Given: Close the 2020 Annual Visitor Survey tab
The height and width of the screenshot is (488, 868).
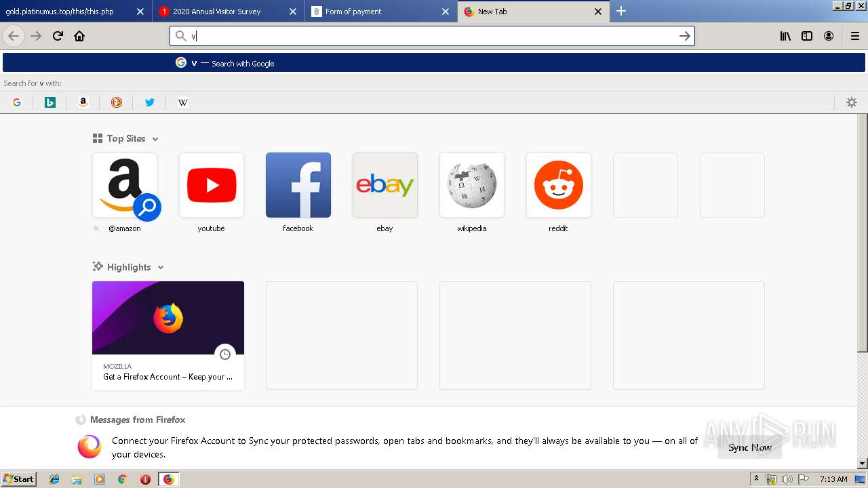Looking at the screenshot, I should (293, 12).
